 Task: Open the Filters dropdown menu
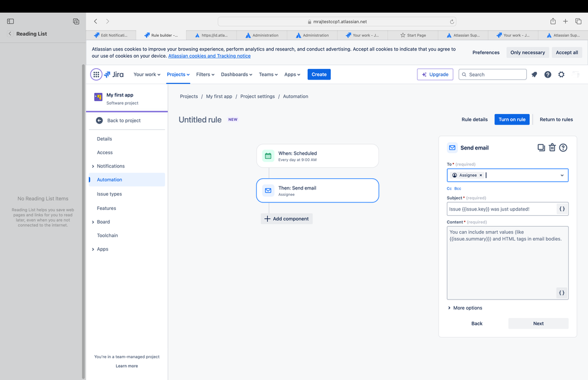coord(205,75)
